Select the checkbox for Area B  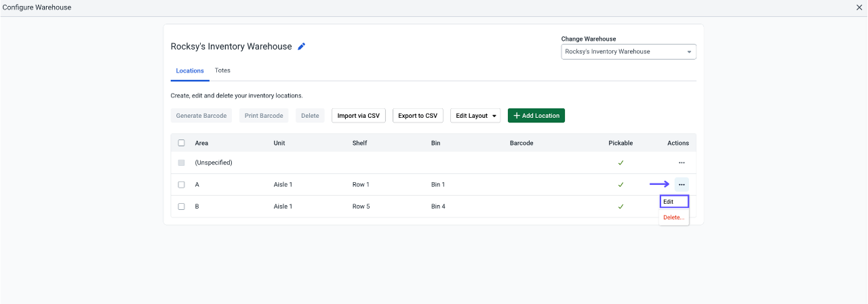pos(181,207)
